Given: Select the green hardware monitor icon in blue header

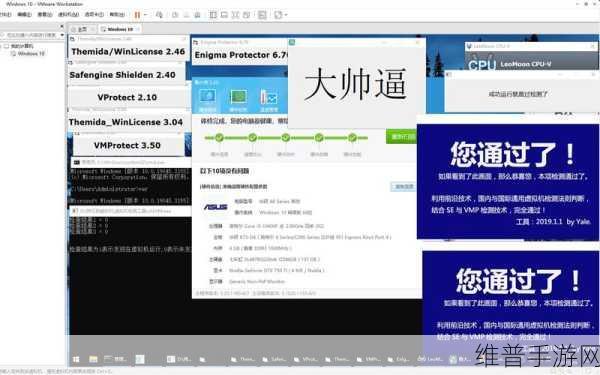Looking at the screenshot, I should click(238, 98).
